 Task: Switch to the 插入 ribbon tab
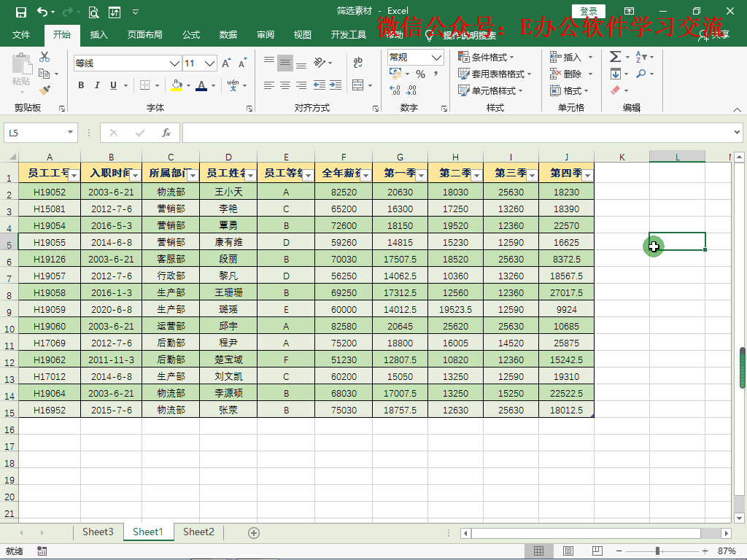pyautogui.click(x=99, y=35)
